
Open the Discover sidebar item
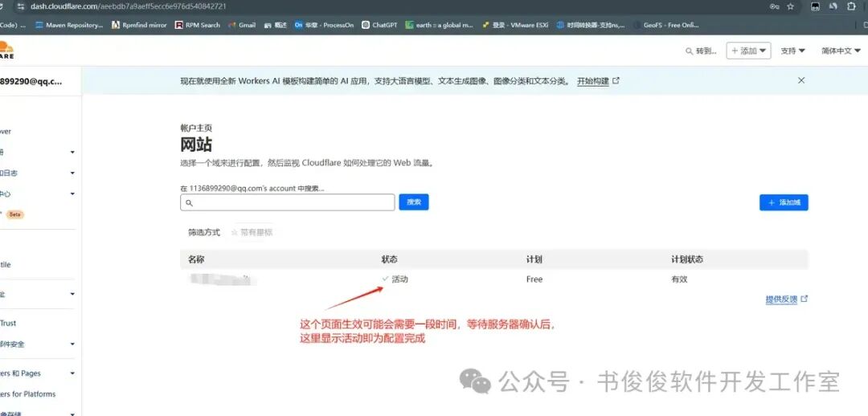tap(6, 132)
